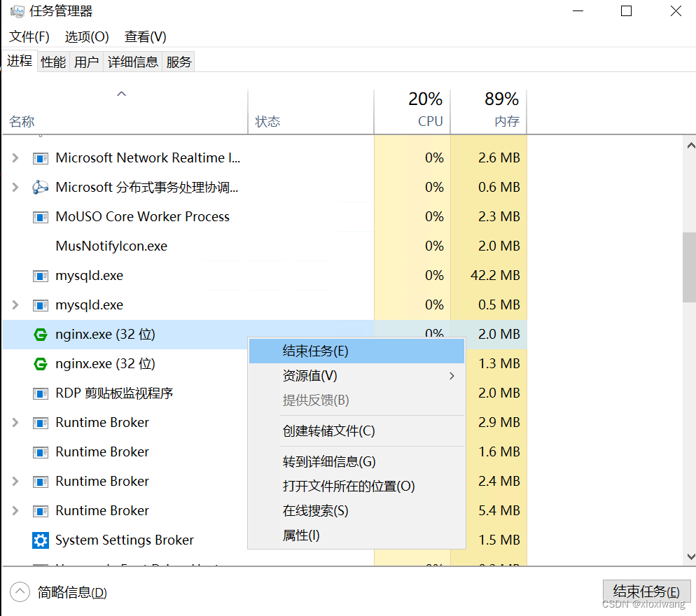
Task: Click the RDP 剪贴板监视程序 icon
Action: click(x=41, y=393)
